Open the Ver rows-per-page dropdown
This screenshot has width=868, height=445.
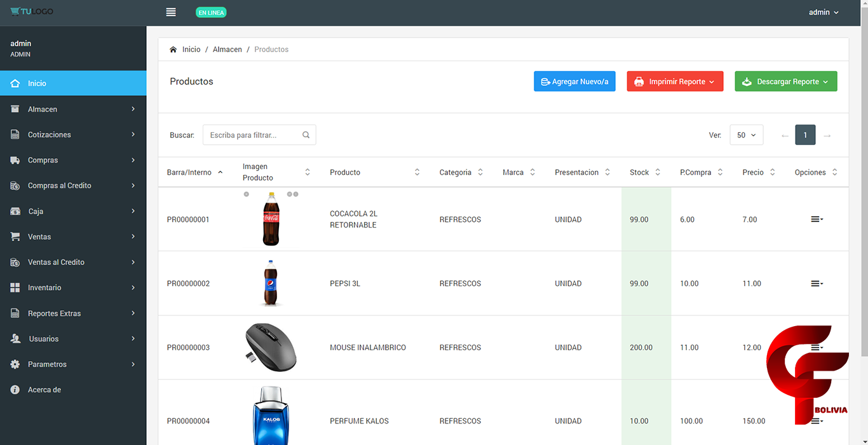tap(746, 135)
